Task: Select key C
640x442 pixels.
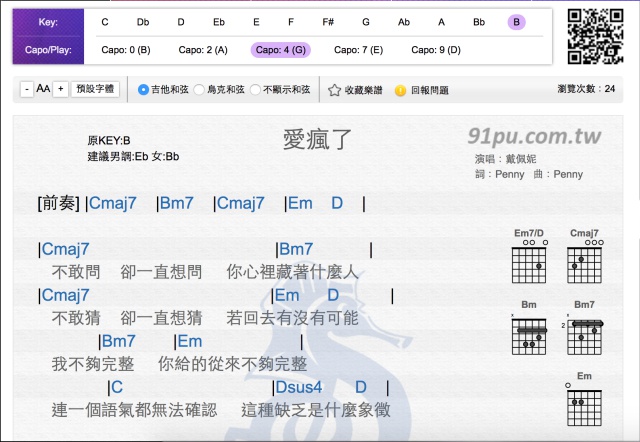Action: tap(105, 22)
